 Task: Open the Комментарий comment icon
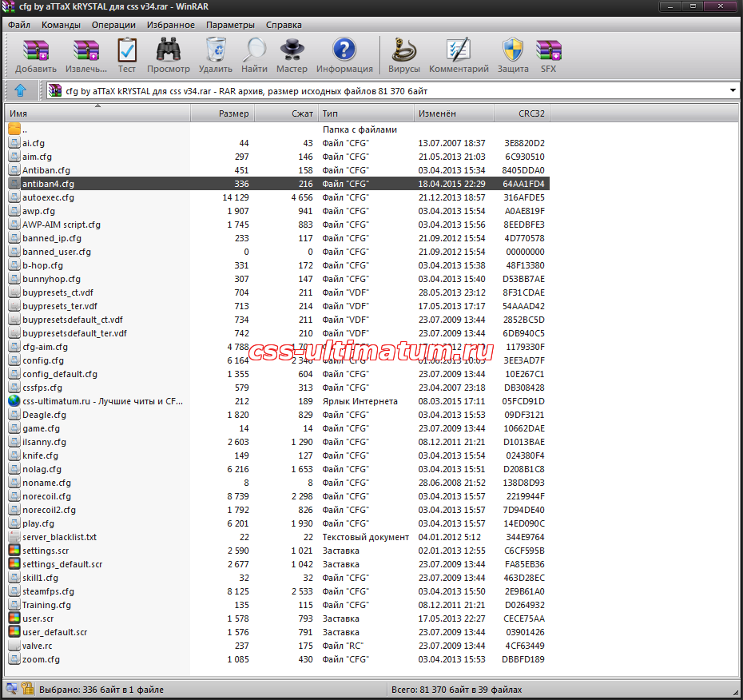coord(459,50)
